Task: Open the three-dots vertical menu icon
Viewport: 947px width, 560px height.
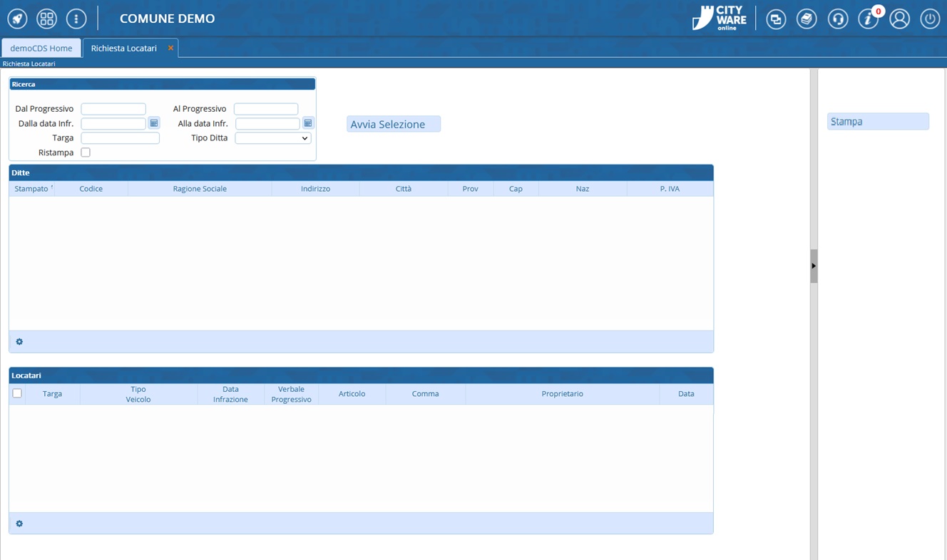Action: (x=76, y=19)
